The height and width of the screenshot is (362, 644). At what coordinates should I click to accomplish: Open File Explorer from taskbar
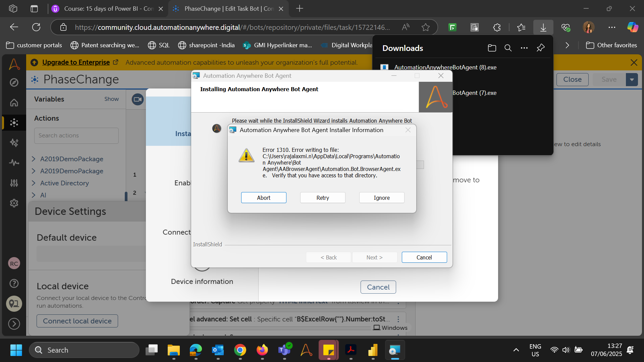click(174, 350)
